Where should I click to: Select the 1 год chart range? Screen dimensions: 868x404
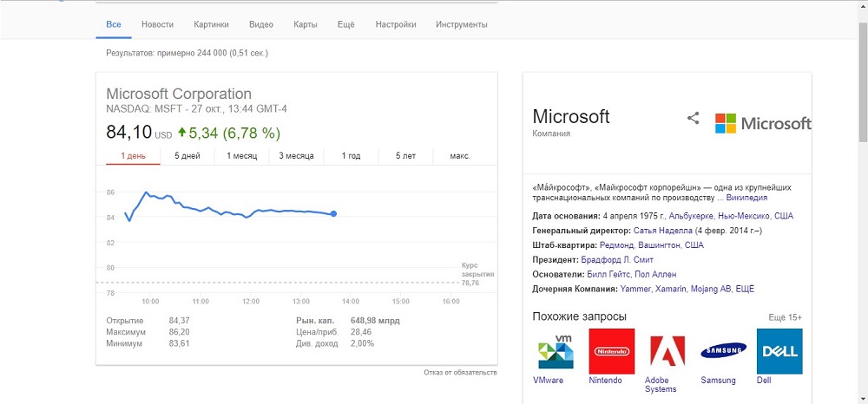351,156
